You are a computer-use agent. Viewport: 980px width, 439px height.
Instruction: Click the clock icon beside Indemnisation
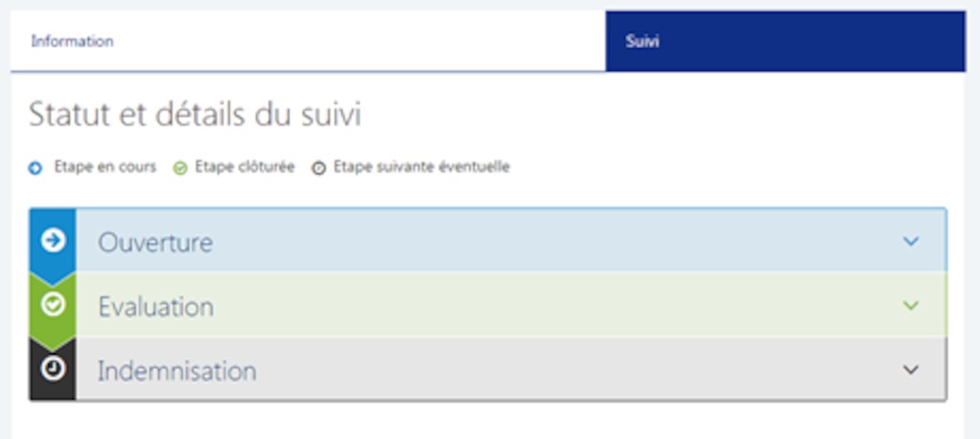[54, 368]
